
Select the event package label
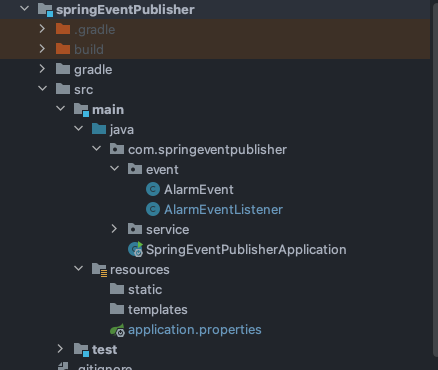(x=162, y=170)
